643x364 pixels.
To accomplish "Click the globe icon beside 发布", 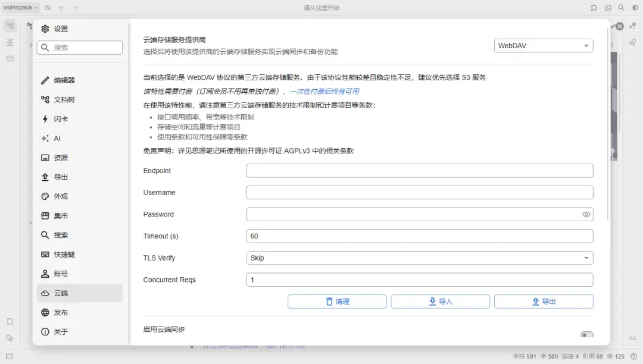I will 45,312.
